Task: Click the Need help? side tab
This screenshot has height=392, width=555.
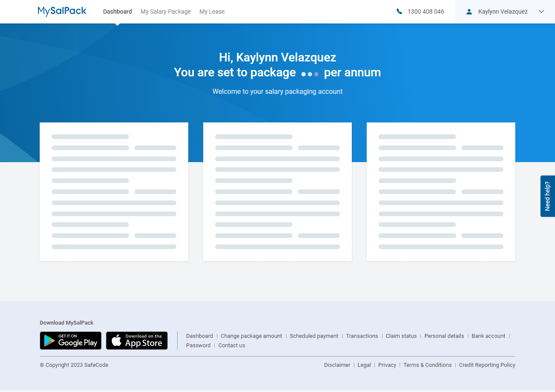Action: [x=548, y=196]
